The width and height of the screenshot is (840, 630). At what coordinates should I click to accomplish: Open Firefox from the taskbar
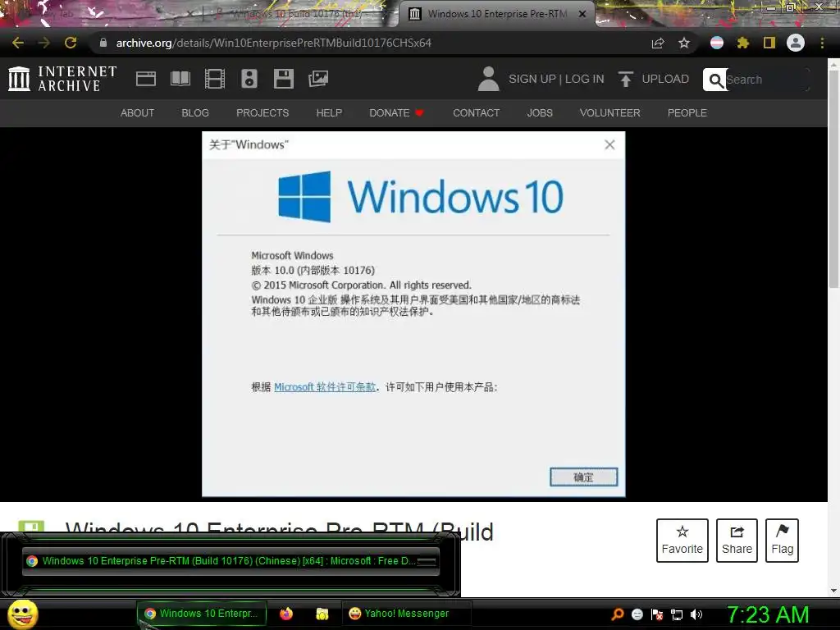coord(286,614)
